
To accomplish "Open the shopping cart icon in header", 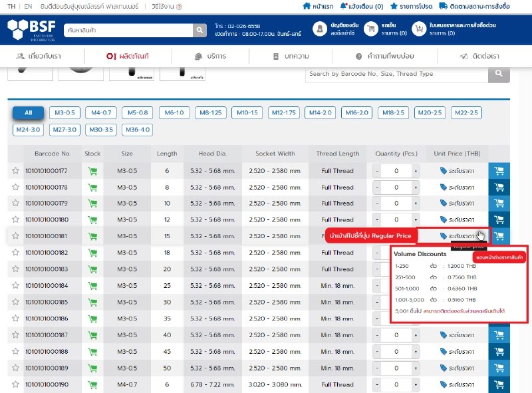I will click(369, 29).
